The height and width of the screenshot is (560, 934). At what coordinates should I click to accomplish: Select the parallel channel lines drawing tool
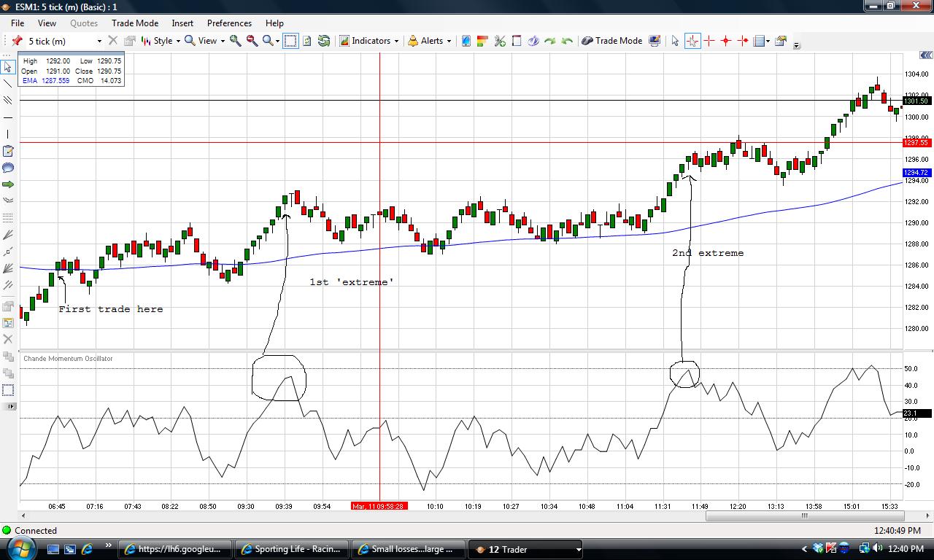click(8, 101)
